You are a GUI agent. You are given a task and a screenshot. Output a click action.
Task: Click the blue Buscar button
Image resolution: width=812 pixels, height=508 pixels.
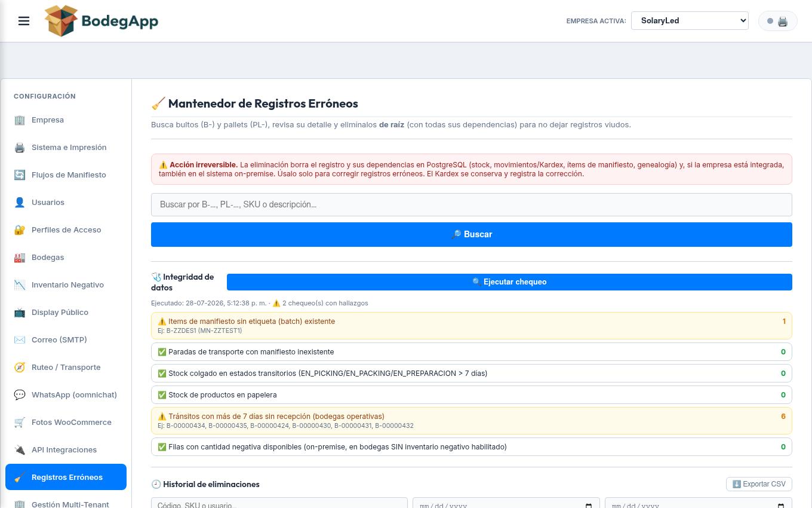472,234
